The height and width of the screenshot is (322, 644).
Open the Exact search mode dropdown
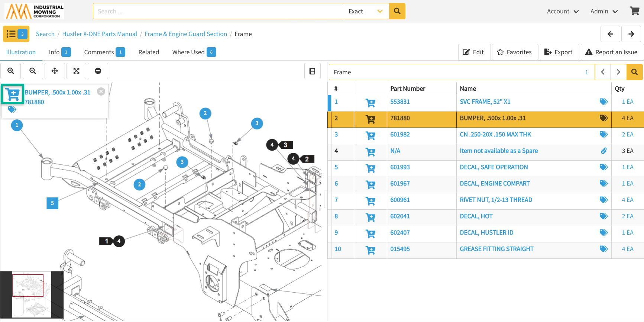pyautogui.click(x=366, y=11)
